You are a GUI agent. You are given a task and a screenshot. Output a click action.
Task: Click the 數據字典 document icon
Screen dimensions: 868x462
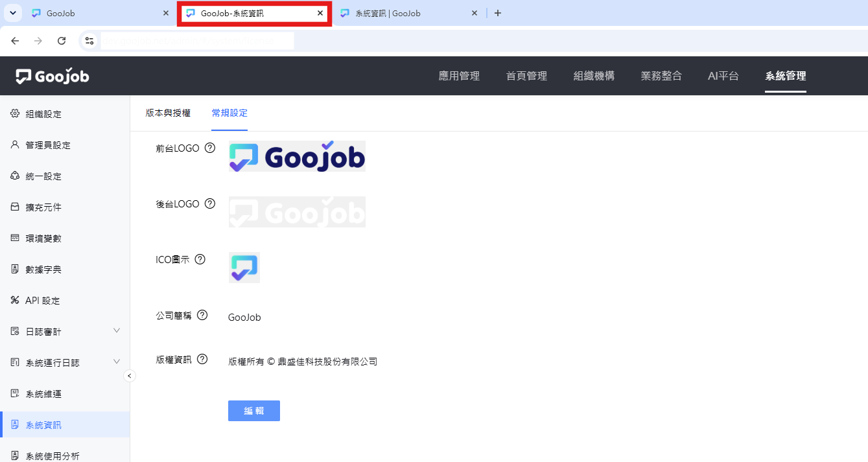15,270
